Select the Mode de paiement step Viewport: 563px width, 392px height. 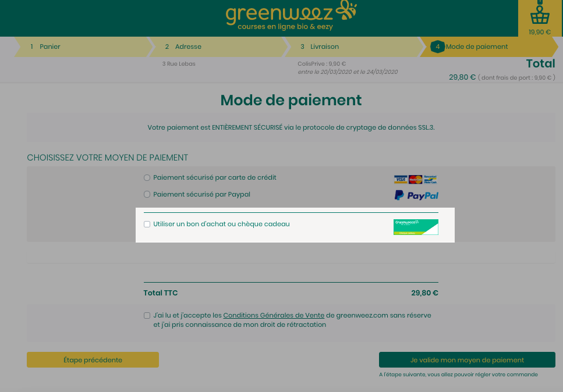point(489,47)
